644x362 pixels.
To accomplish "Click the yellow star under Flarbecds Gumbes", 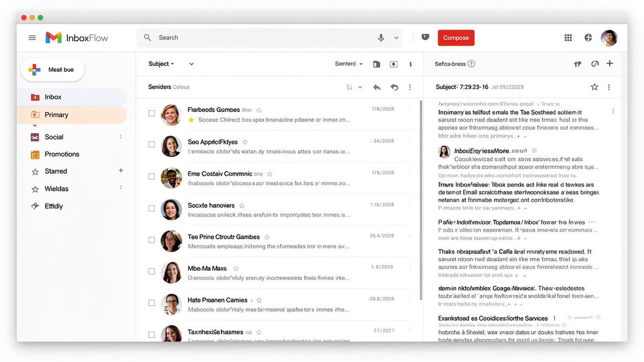I will pos(191,120).
